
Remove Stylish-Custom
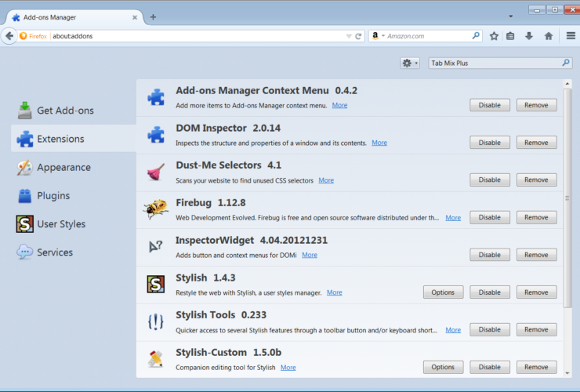click(536, 367)
